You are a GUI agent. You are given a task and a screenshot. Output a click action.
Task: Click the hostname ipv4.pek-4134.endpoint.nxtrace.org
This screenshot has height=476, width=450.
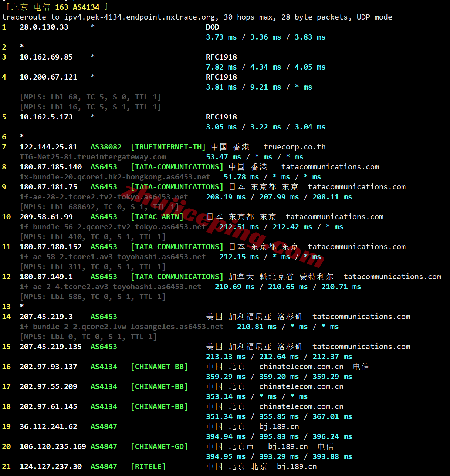coord(139,17)
